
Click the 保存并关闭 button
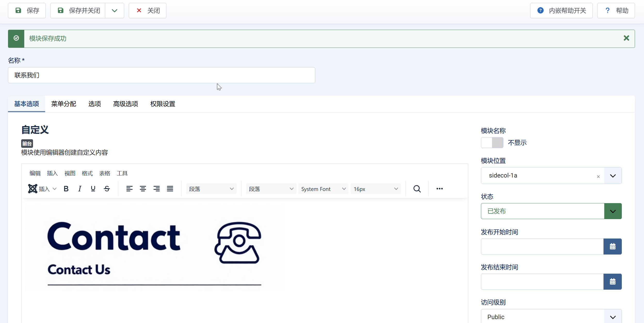click(x=78, y=11)
